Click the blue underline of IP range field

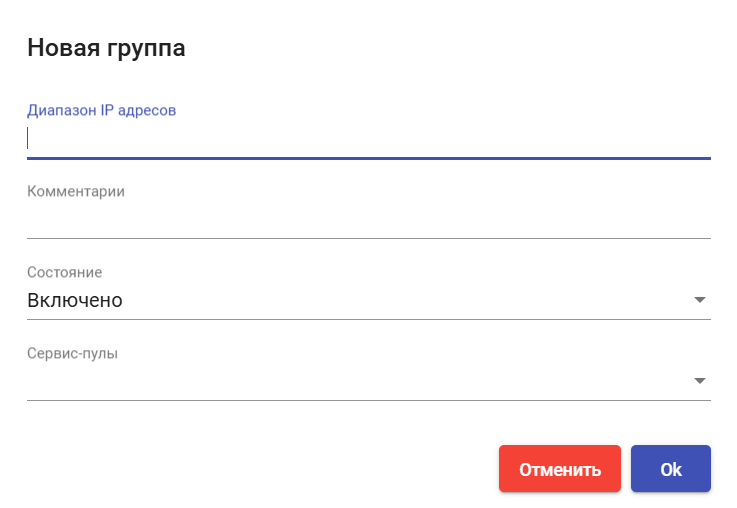(x=368, y=158)
